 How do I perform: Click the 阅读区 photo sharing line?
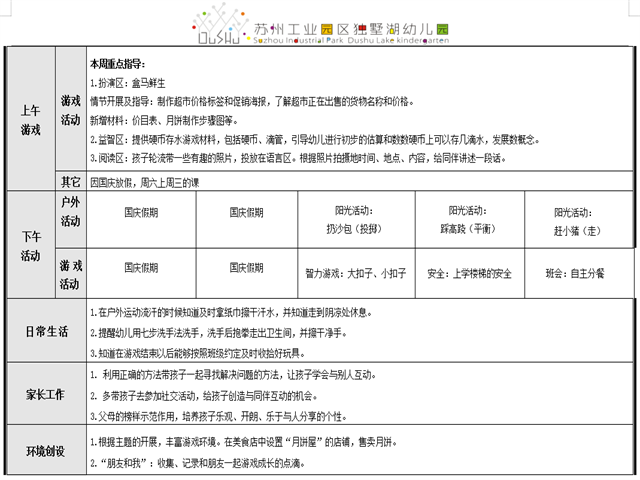coord(298,158)
